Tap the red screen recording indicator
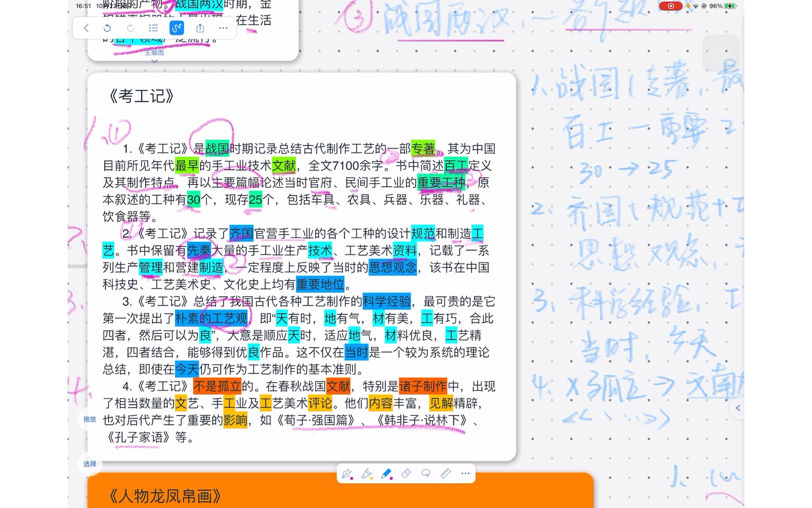Image resolution: width=812 pixels, height=508 pixels. pos(670,6)
